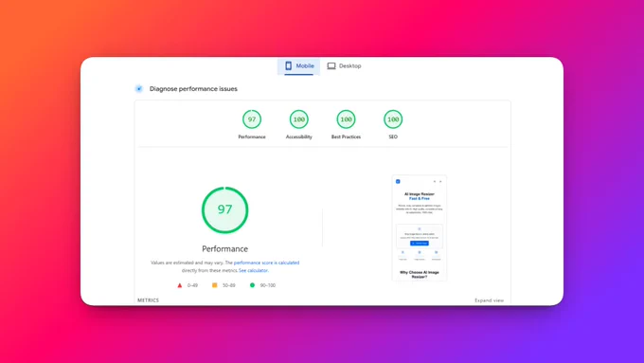Switch to the Mobile tab
644x363 pixels.
(299, 66)
